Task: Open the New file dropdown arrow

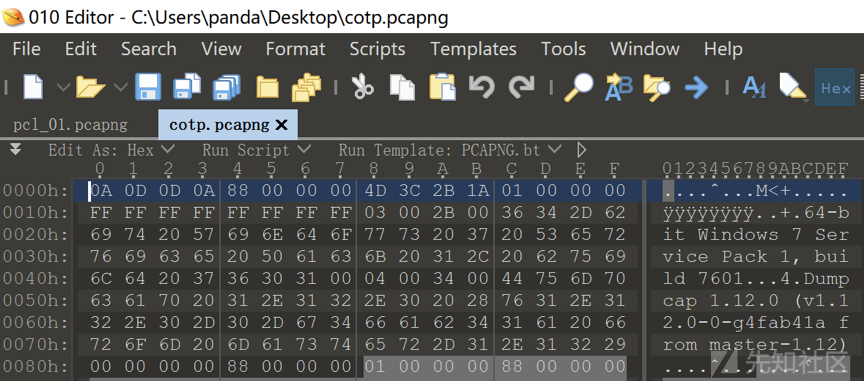Action: point(64,87)
